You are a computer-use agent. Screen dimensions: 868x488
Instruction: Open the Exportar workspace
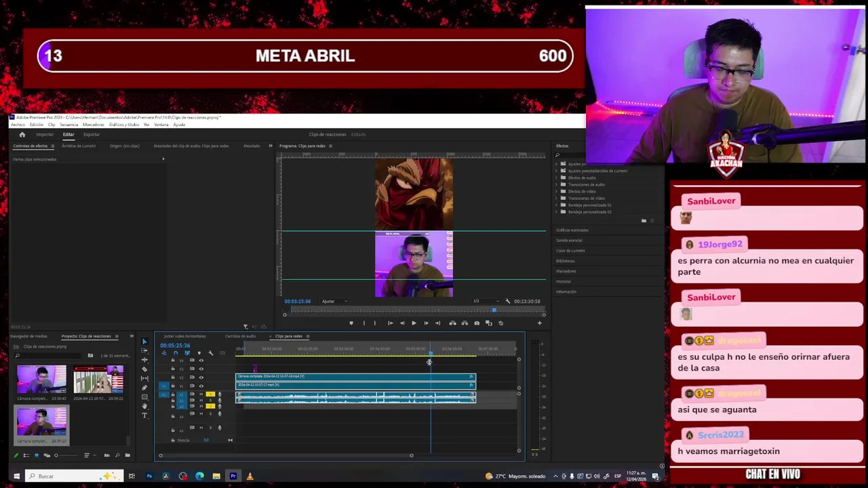92,134
